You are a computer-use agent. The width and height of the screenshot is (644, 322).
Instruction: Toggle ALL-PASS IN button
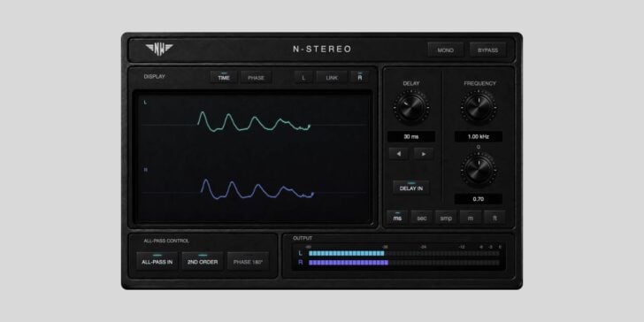157,261
